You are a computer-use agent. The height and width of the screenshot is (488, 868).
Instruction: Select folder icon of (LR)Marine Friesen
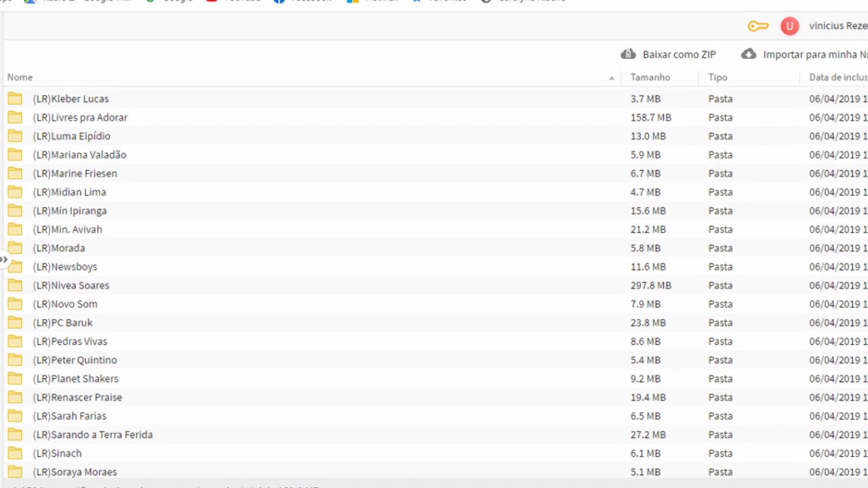pos(15,174)
